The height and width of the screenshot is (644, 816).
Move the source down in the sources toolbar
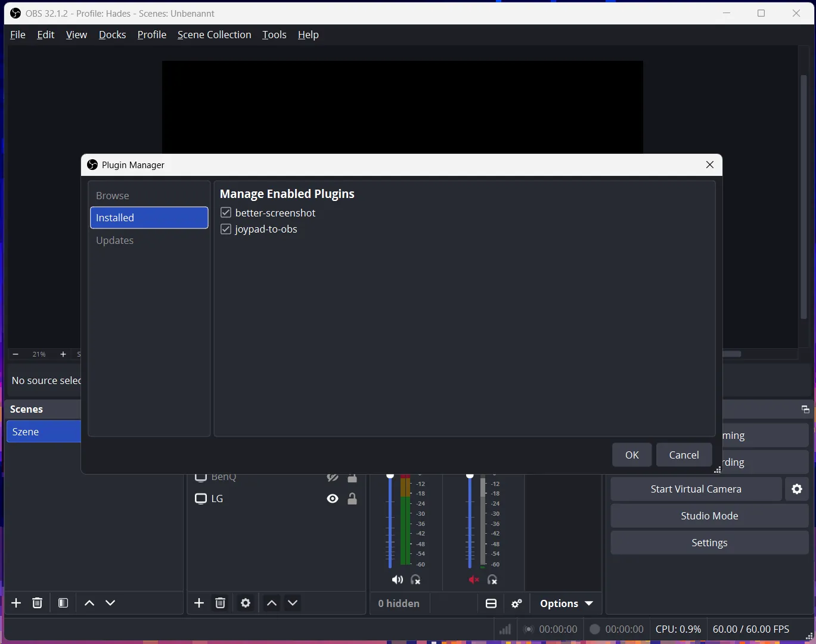point(293,603)
